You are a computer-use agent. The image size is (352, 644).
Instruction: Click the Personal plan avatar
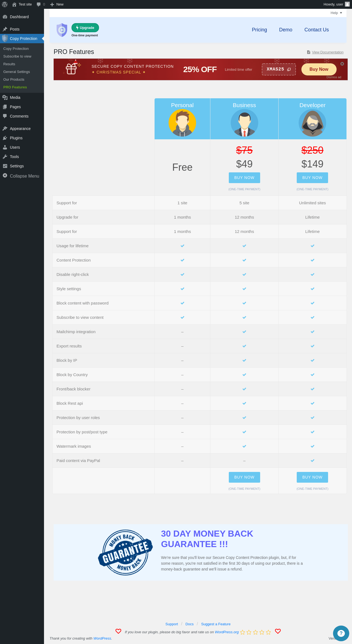coord(182,123)
